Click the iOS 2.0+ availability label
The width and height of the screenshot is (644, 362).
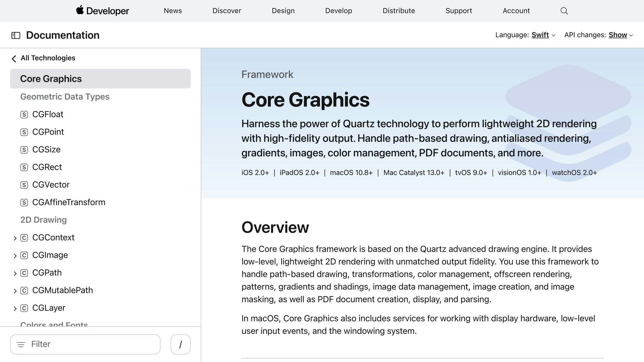[x=255, y=173]
